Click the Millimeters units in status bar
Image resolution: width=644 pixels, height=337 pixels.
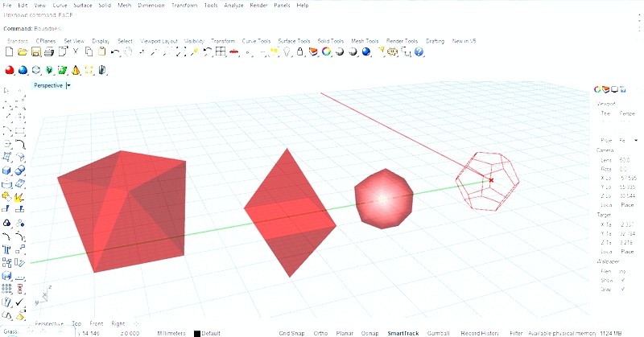point(171,333)
